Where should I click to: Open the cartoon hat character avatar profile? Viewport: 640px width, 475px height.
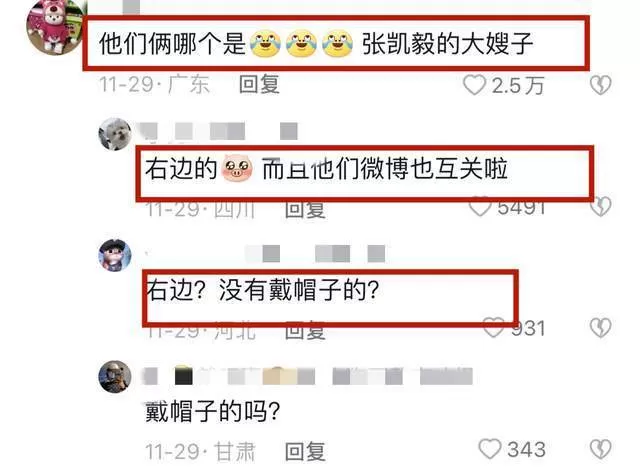point(115,255)
